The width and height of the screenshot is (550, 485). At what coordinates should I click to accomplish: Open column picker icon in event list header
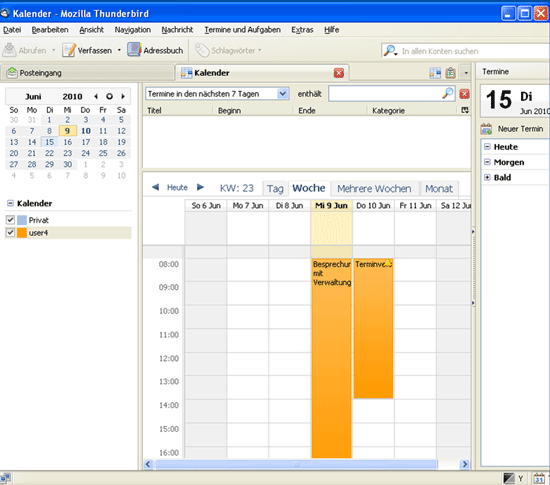[x=465, y=110]
